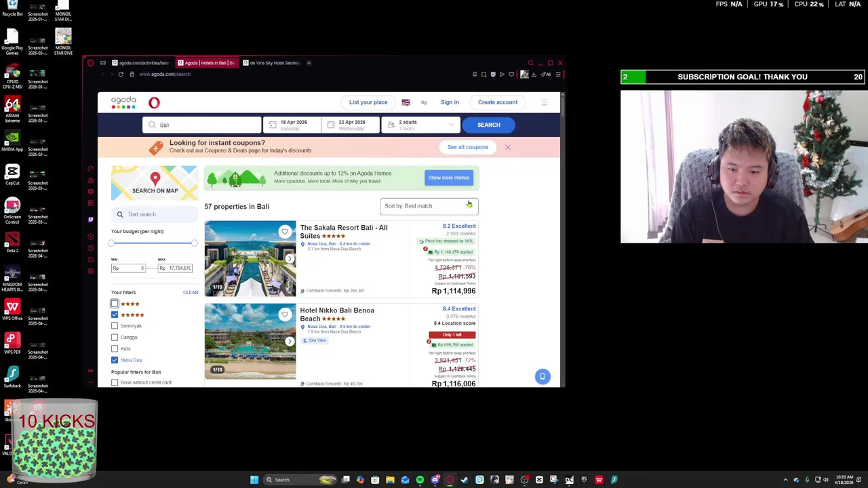This screenshot has height=488, width=868.
Task: Open Search on Map
Action: [155, 183]
